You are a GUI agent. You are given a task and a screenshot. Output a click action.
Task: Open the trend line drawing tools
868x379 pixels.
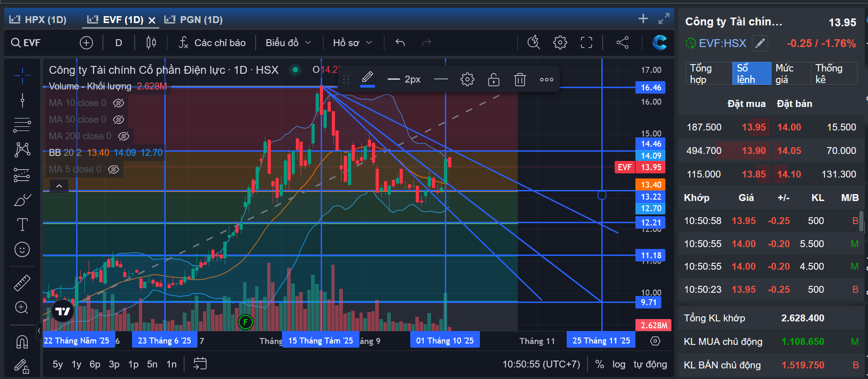(22, 100)
